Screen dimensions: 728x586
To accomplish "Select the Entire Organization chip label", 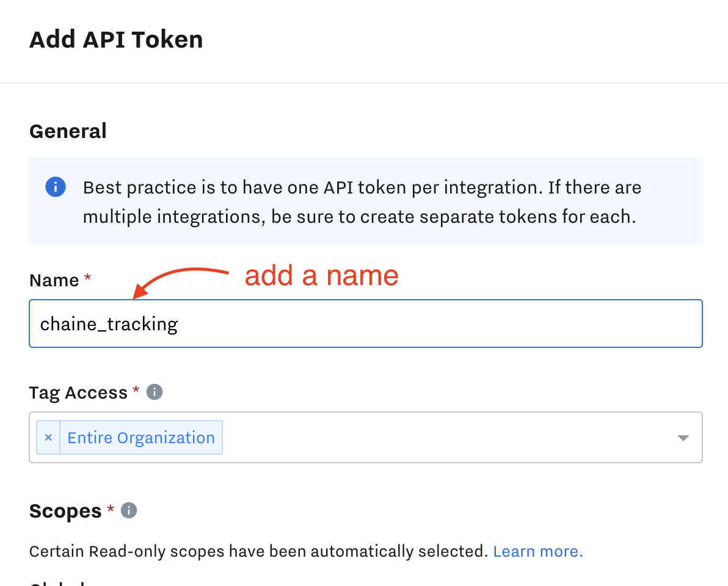I will (140, 438).
